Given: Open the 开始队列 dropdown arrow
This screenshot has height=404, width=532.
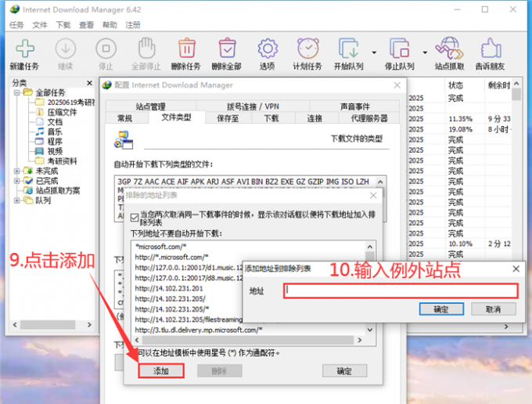Looking at the screenshot, I should pos(374,52).
